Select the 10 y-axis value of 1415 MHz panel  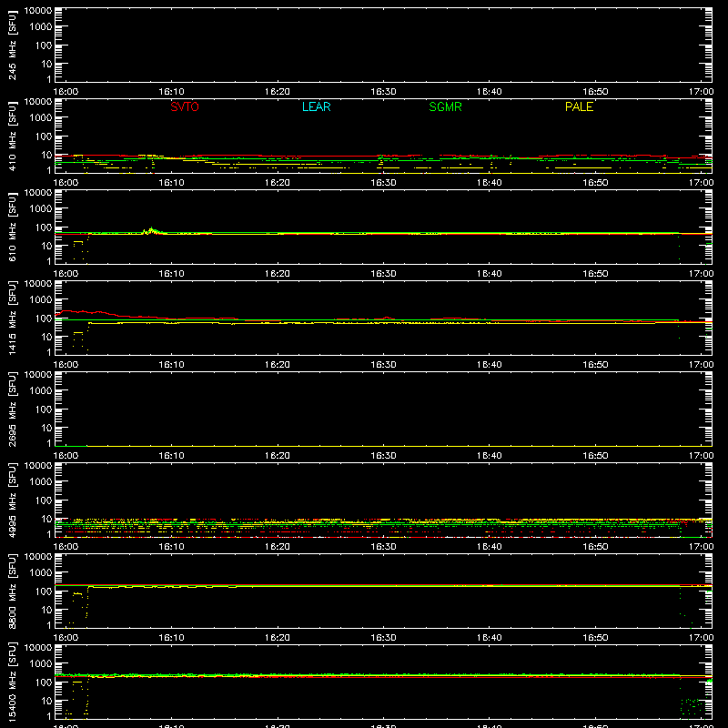[x=46, y=337]
